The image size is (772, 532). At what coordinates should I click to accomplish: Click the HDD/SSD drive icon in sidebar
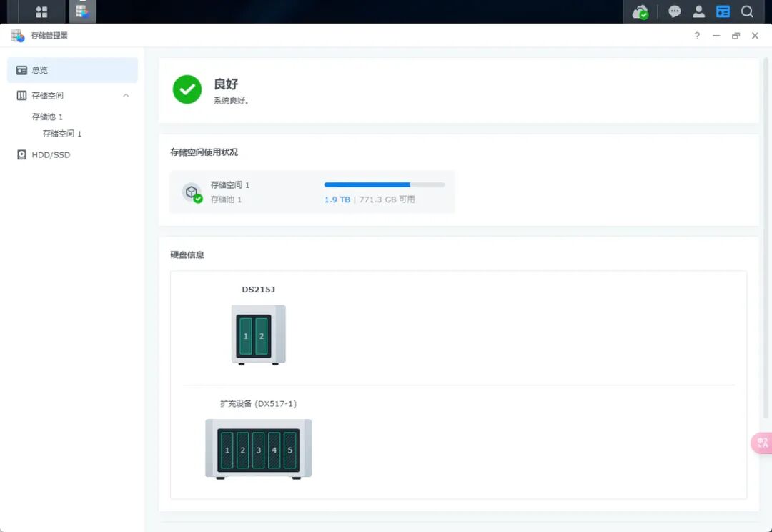pos(21,154)
